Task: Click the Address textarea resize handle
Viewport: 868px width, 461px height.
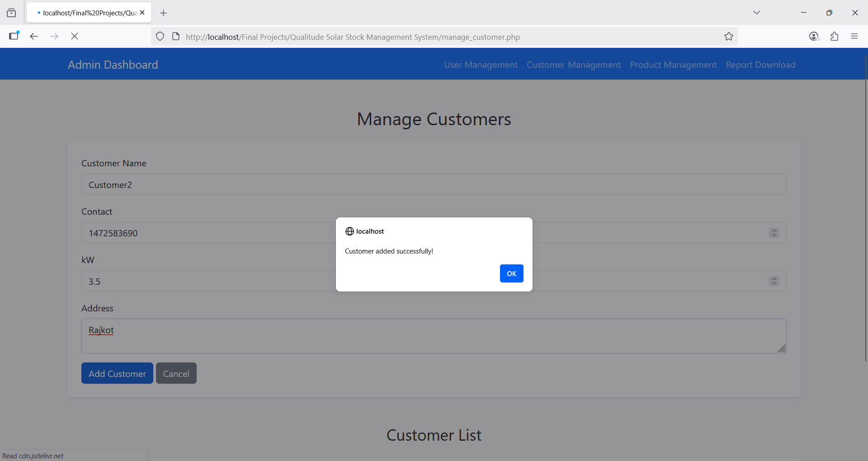Action: click(x=782, y=348)
